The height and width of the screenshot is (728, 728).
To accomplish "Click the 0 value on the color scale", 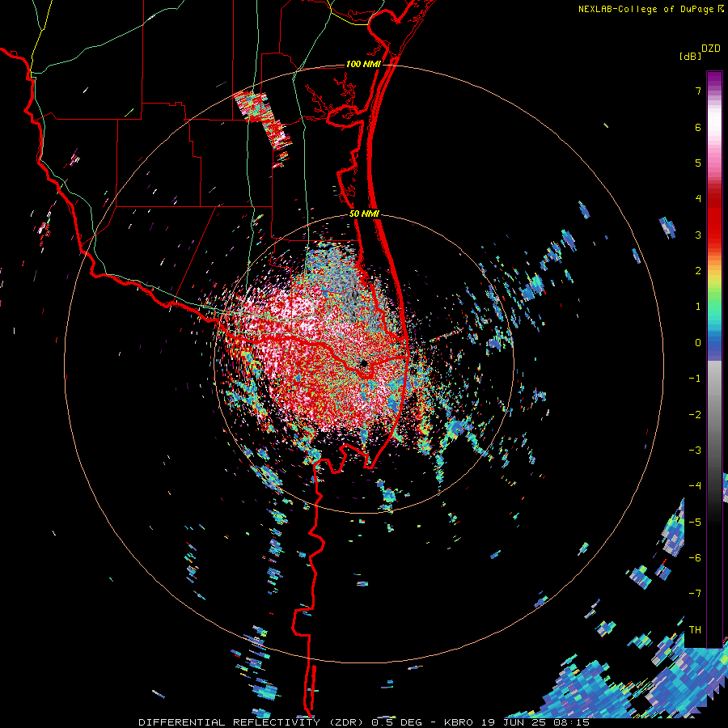I will click(698, 343).
